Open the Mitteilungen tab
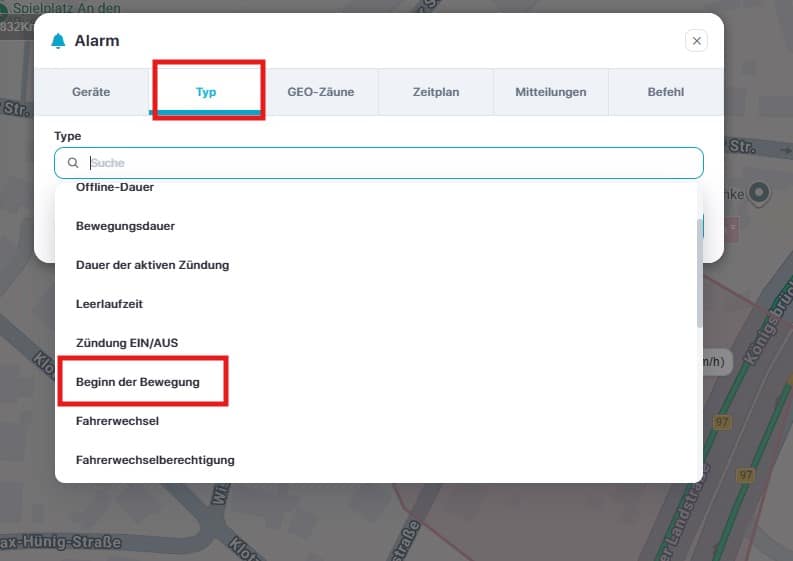The height and width of the screenshot is (561, 793). [x=550, y=92]
